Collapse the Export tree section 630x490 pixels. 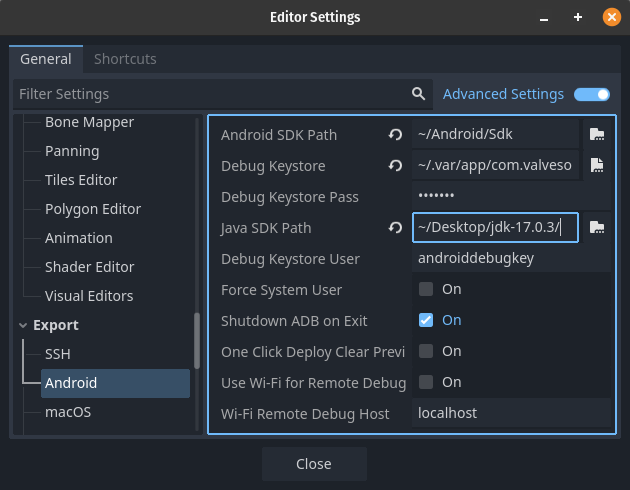click(x=24, y=325)
